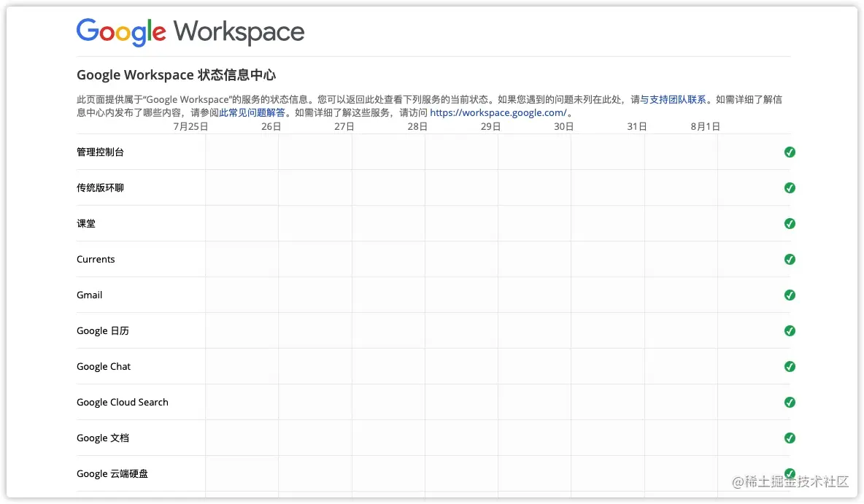Open the 此常见问题解答 link
Image resolution: width=864 pixels, height=504 pixels.
click(252, 113)
